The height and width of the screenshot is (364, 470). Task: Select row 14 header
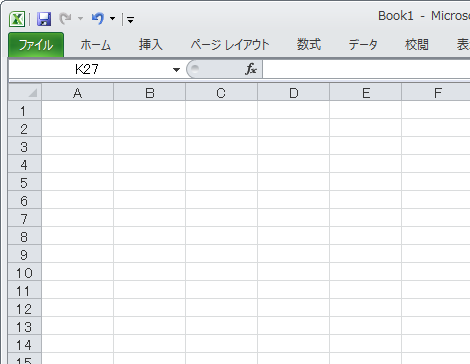pyautogui.click(x=25, y=344)
